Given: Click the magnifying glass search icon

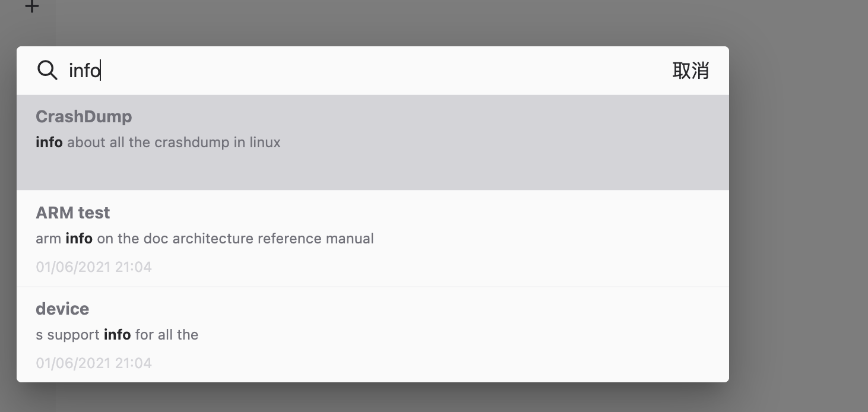Looking at the screenshot, I should 47,70.
